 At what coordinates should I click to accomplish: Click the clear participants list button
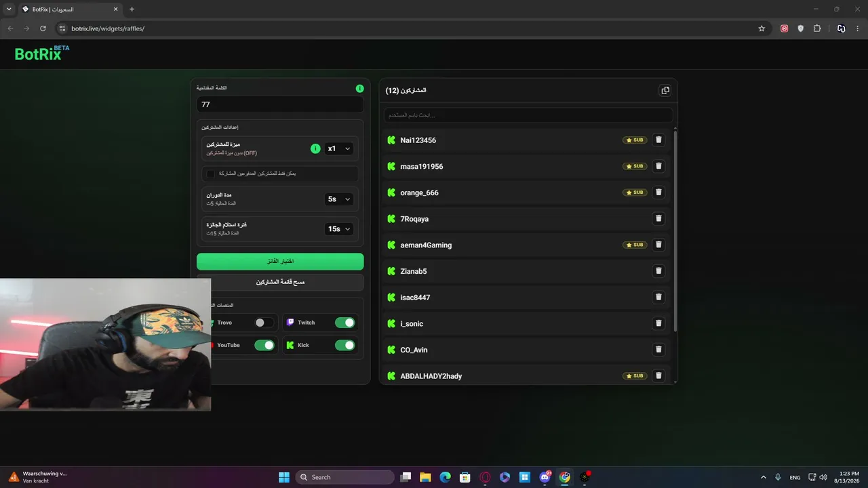pyautogui.click(x=280, y=282)
